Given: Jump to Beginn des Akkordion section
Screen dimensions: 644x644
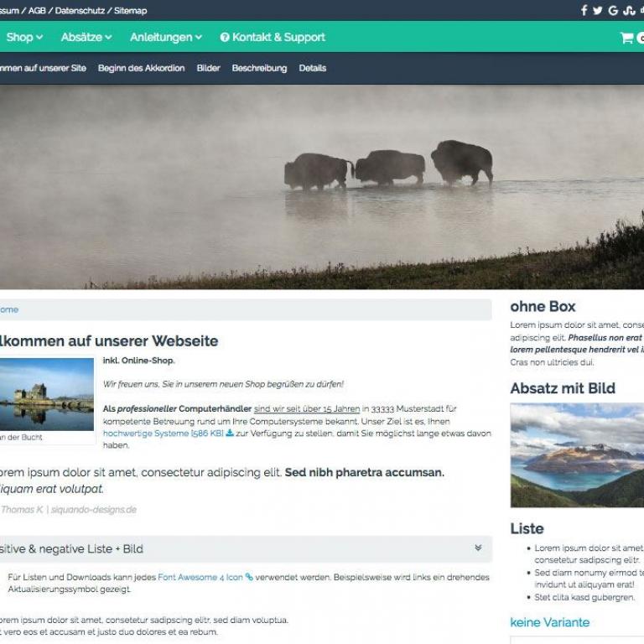Looking at the screenshot, I should coord(141,68).
